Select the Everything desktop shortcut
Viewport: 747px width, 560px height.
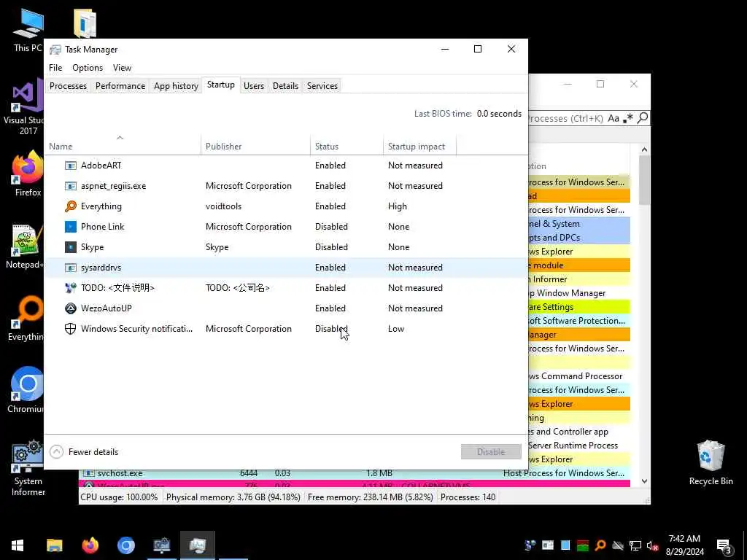coord(26,318)
